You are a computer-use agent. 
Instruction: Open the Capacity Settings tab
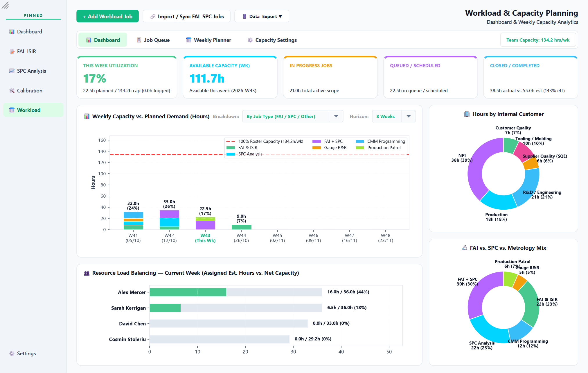[272, 40]
